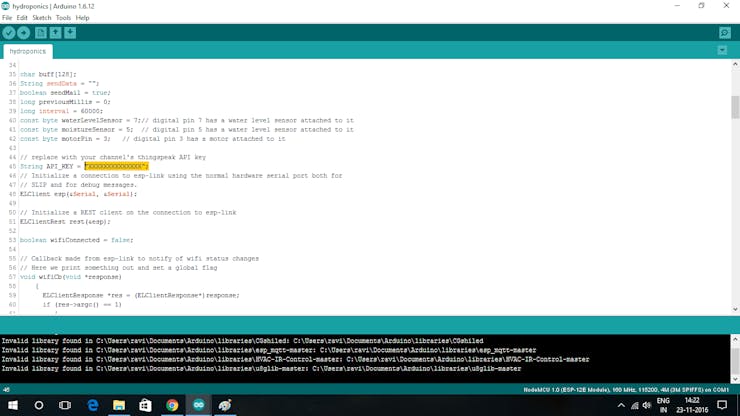The width and height of the screenshot is (740, 416).
Task: Click the line 'long interval = 60000;'
Action: click(x=61, y=111)
